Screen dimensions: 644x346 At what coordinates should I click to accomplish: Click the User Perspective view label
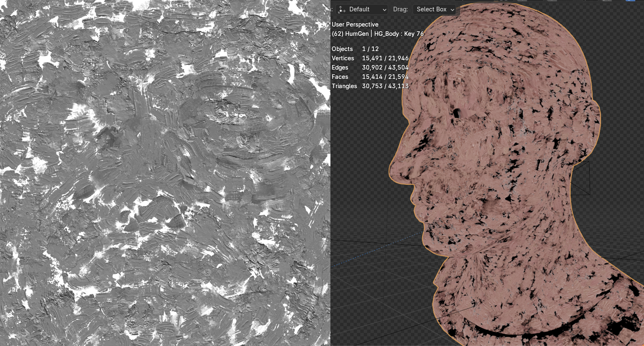point(355,24)
